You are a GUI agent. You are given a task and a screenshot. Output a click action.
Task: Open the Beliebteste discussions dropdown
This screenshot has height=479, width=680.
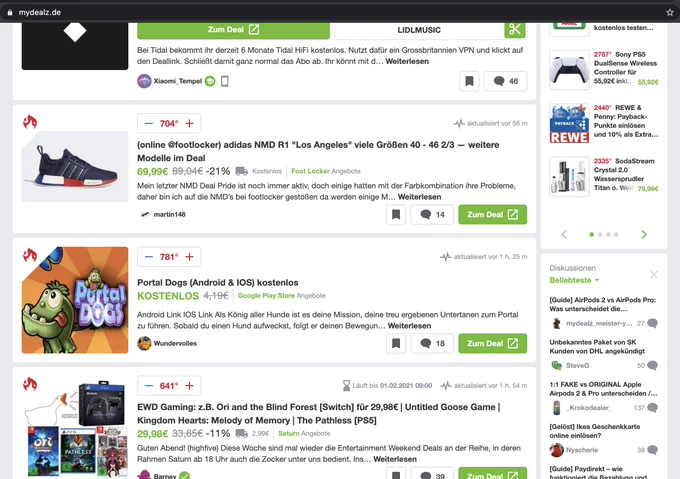(574, 280)
